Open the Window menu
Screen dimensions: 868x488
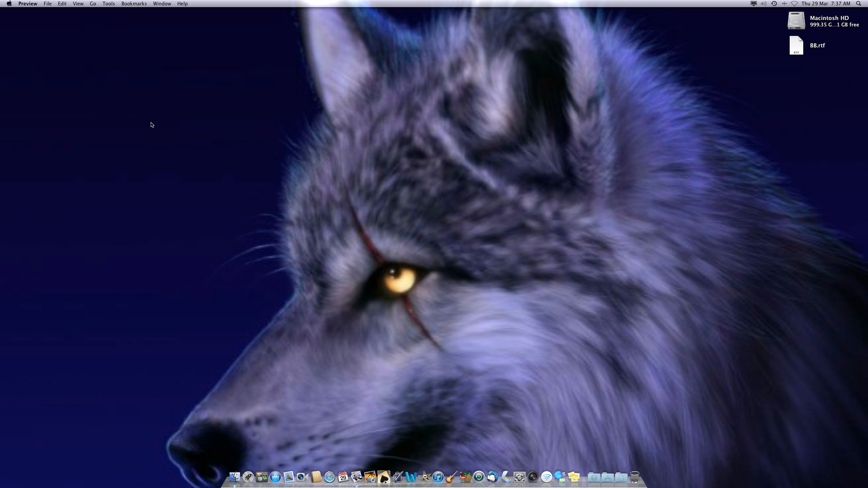(162, 4)
